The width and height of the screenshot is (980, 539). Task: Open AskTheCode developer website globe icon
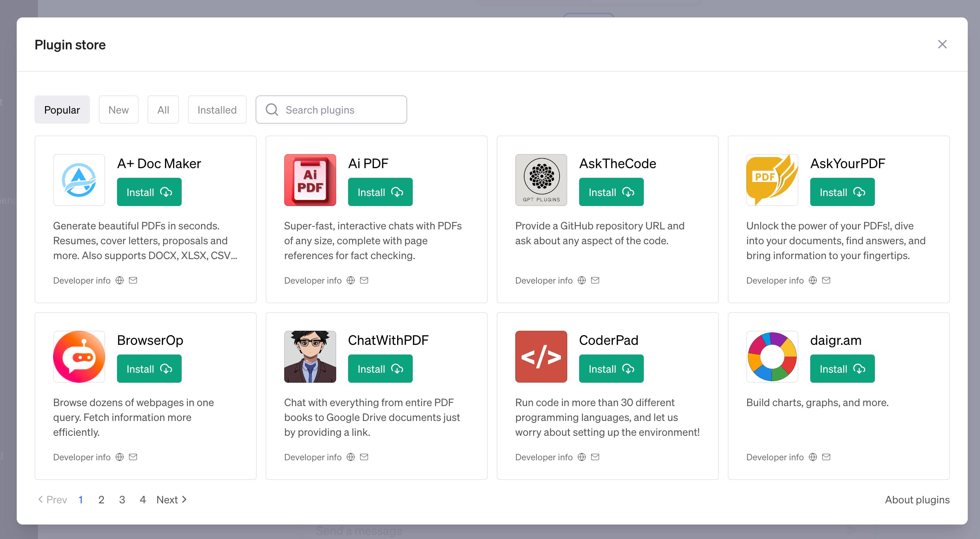pos(581,280)
